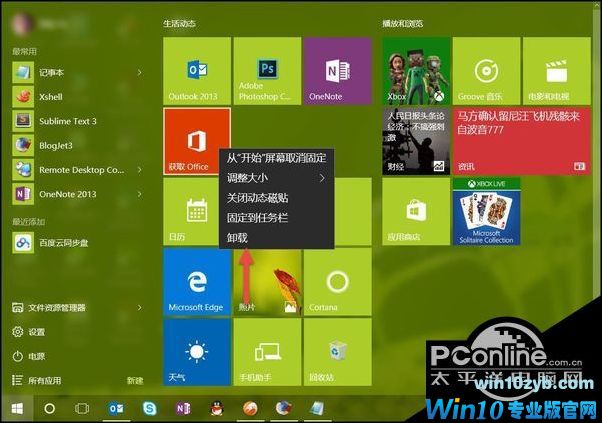Screen dimensions: 602x423
Task: Launch Adobe Photoshop tile
Action: [267, 71]
